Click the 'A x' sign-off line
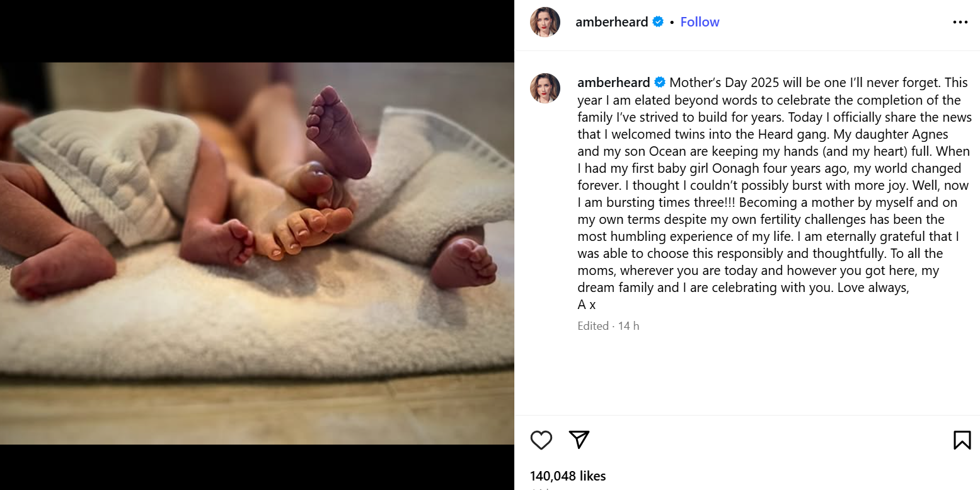 586,305
